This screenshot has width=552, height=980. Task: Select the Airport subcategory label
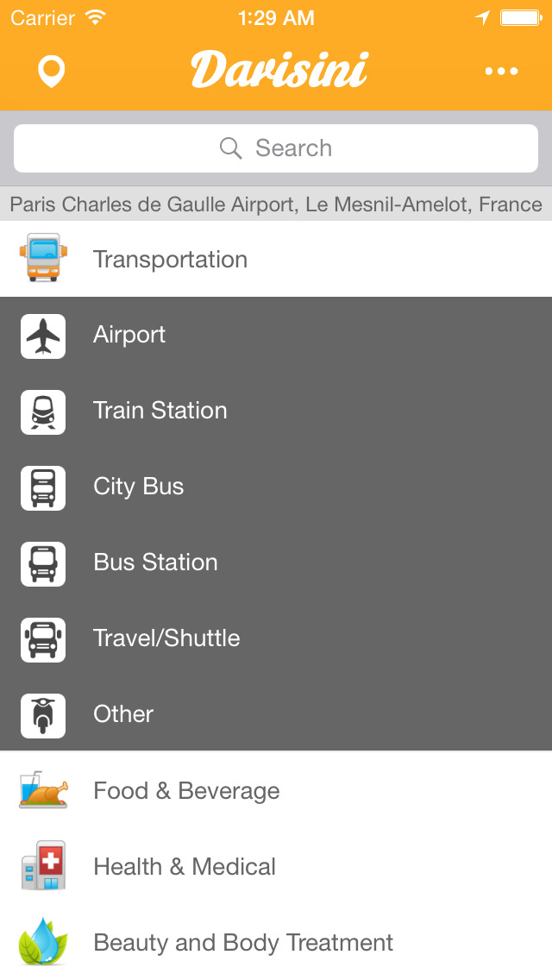[x=129, y=335]
